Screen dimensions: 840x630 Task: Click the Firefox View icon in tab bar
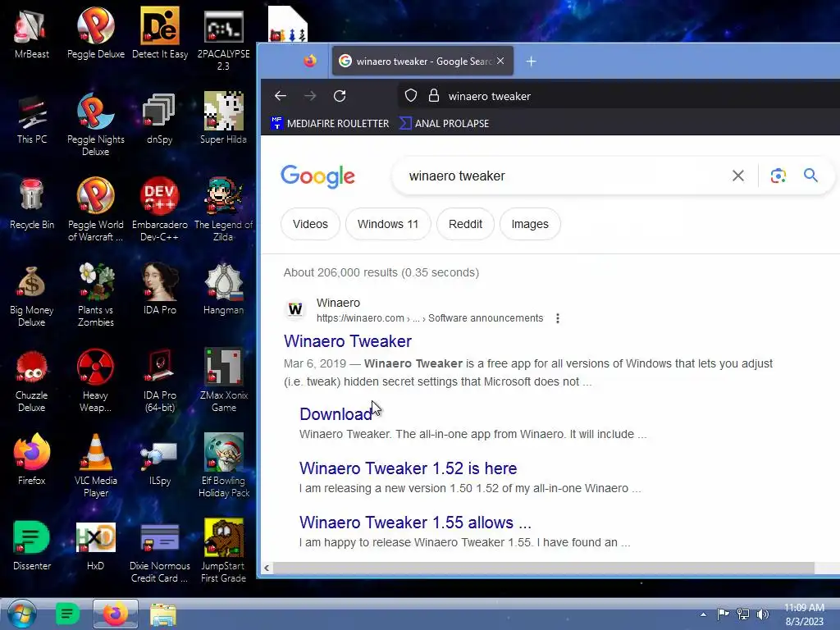[x=309, y=61]
